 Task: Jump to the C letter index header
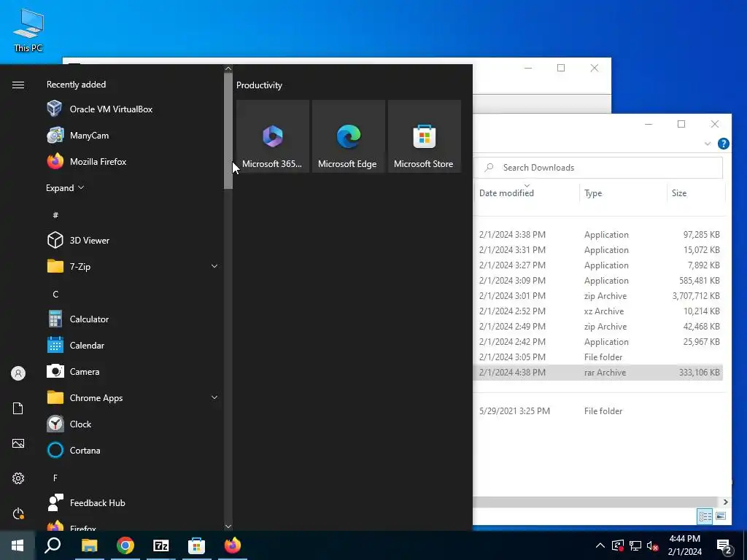55,295
